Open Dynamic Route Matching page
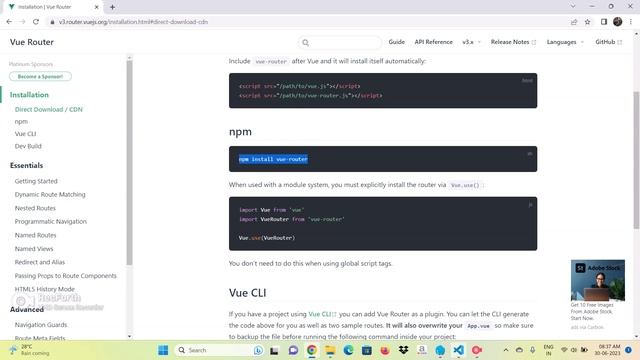The width and height of the screenshot is (640, 360). click(x=50, y=195)
